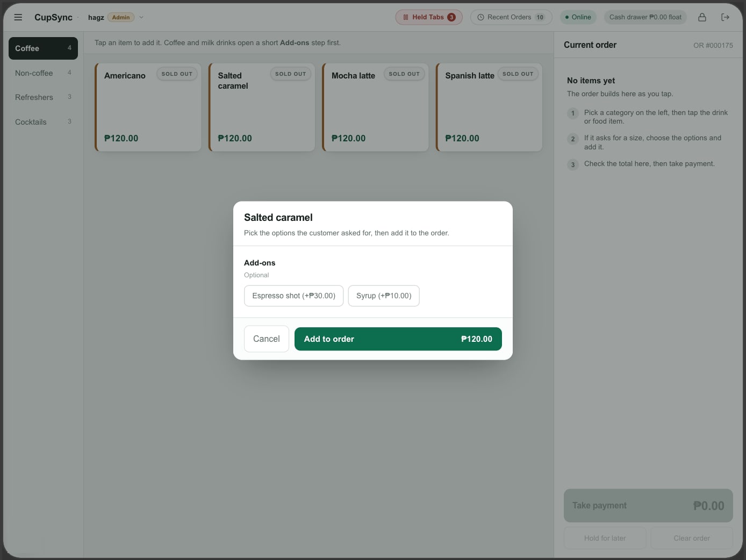Click the Online status indicator
The image size is (746, 560).
click(578, 17)
